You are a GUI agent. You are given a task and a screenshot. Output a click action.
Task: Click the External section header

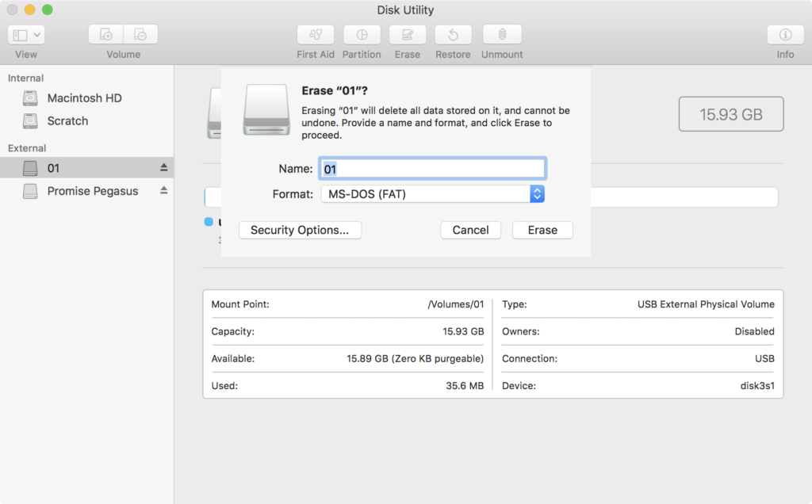point(27,148)
